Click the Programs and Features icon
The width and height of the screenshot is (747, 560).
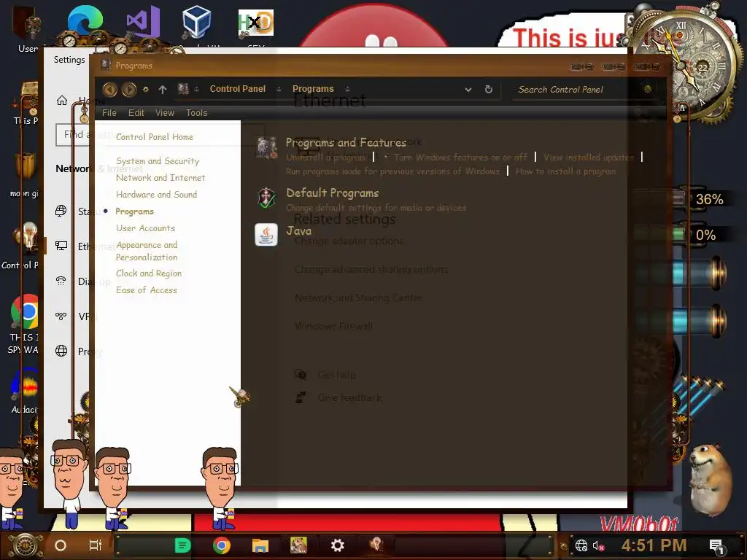click(266, 148)
